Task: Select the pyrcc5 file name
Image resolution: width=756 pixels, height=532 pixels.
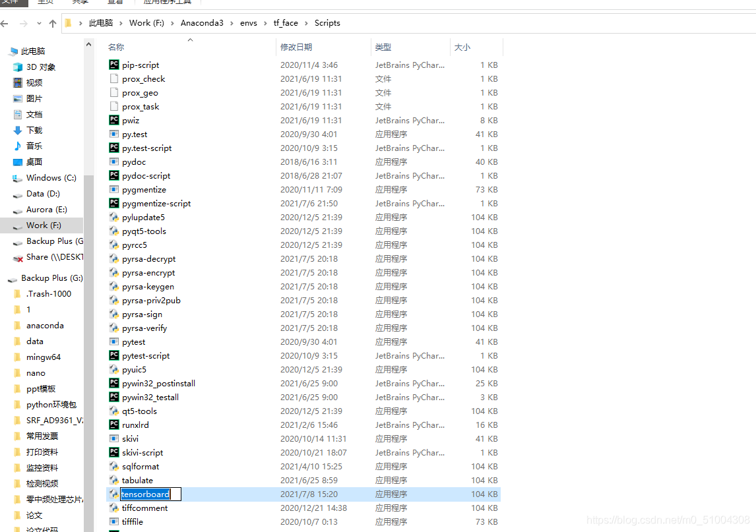Action: tap(135, 245)
